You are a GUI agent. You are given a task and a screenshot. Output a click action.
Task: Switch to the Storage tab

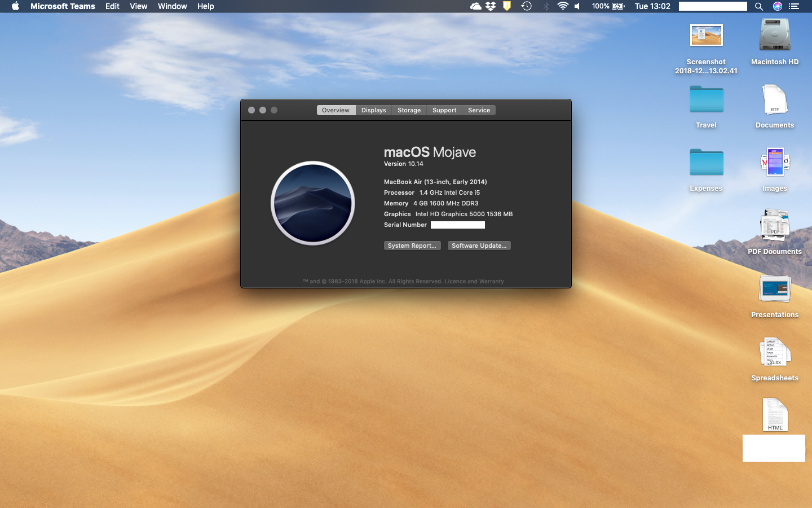409,110
